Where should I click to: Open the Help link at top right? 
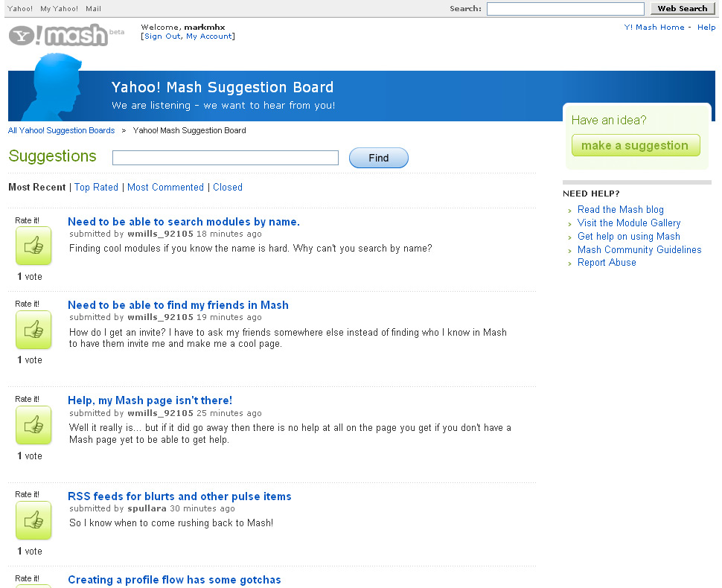coord(706,27)
